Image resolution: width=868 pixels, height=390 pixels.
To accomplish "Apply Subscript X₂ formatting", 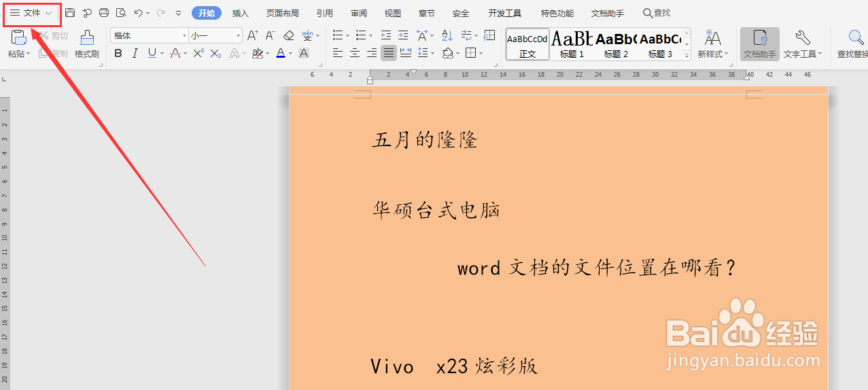I will coord(215,53).
